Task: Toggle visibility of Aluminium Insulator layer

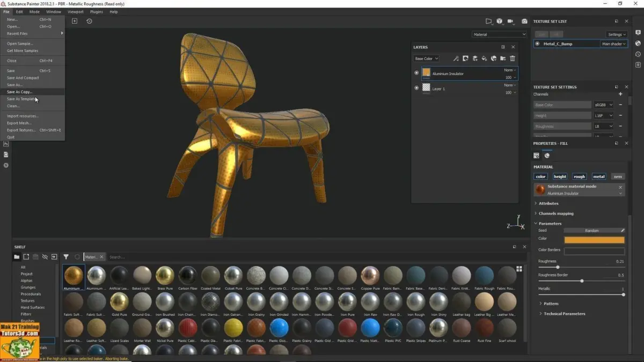Action: point(416,73)
